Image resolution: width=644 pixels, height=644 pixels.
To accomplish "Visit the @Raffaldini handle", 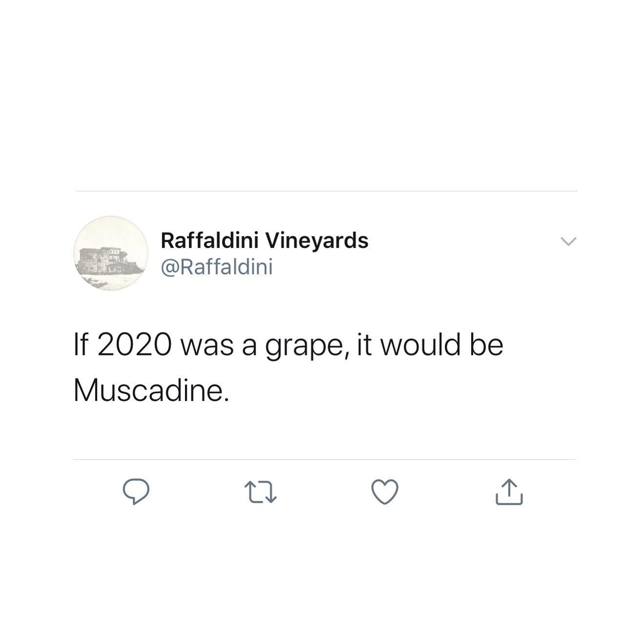I will tap(216, 267).
